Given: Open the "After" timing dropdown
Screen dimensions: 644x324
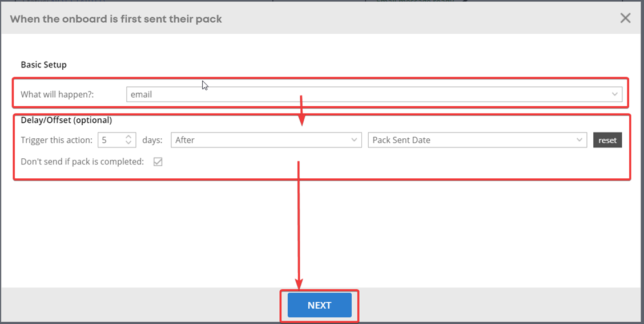Looking at the screenshot, I should click(266, 140).
